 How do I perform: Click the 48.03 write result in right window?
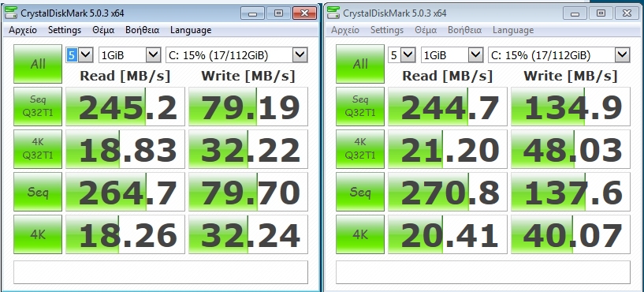point(571,149)
